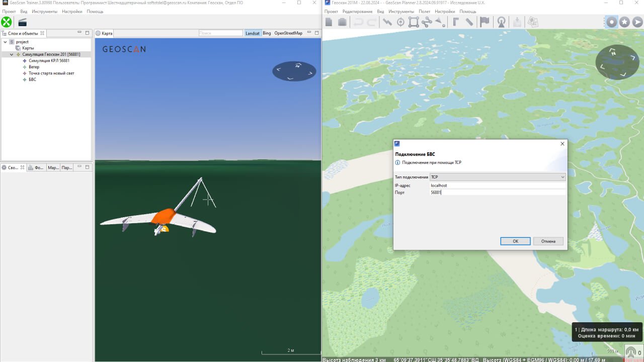Switch to the Мар... tab
The height and width of the screenshot is (362, 644).
[53, 167]
